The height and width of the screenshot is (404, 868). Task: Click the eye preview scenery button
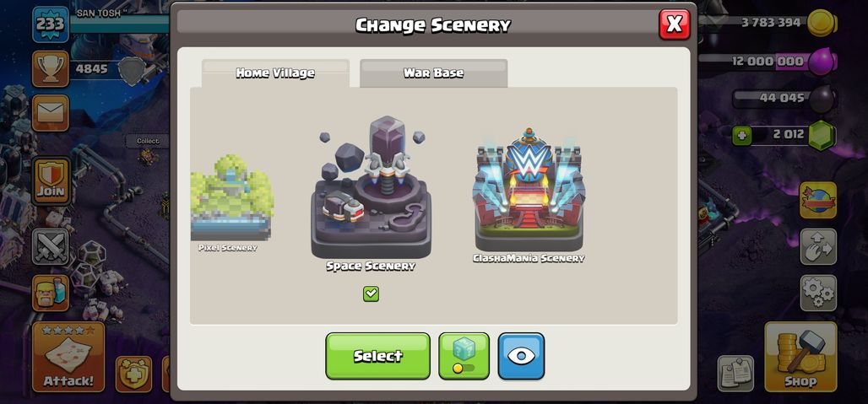point(521,356)
